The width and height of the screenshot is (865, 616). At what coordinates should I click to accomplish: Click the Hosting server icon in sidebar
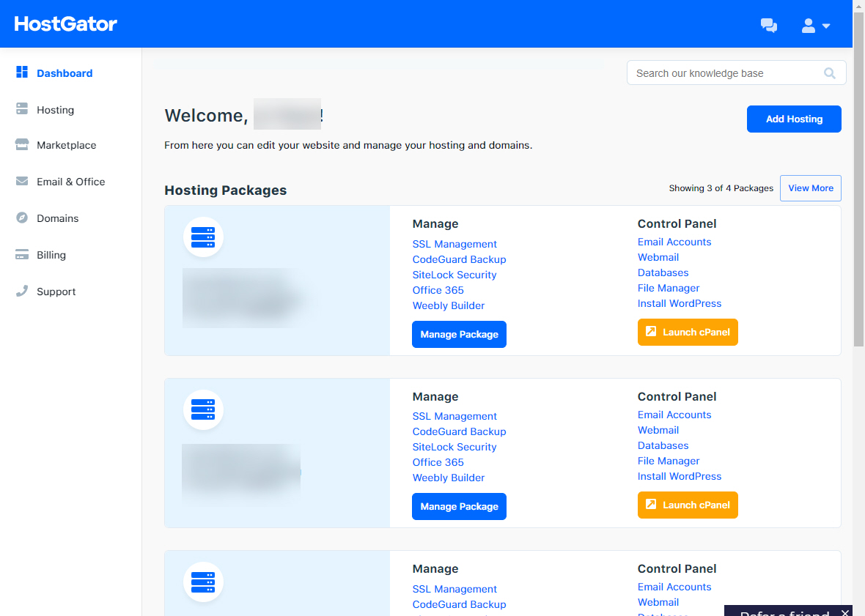point(22,108)
